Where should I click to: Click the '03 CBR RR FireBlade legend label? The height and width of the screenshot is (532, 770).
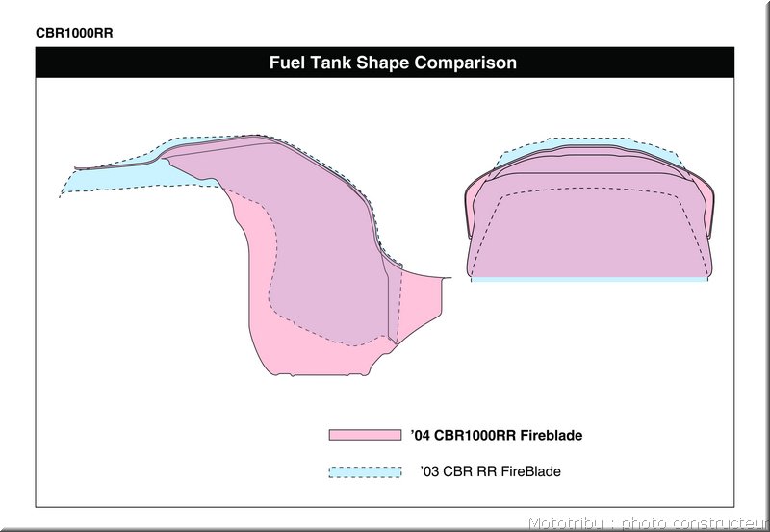click(491, 471)
